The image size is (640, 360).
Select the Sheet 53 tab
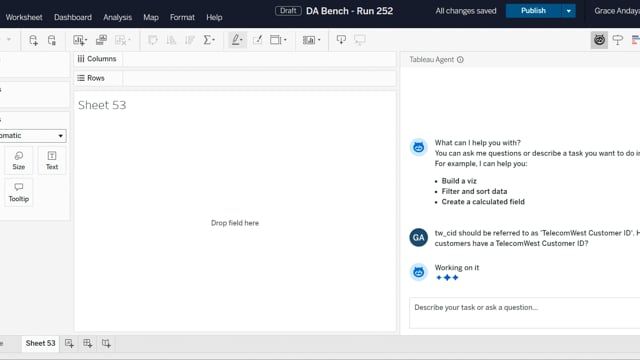40,343
